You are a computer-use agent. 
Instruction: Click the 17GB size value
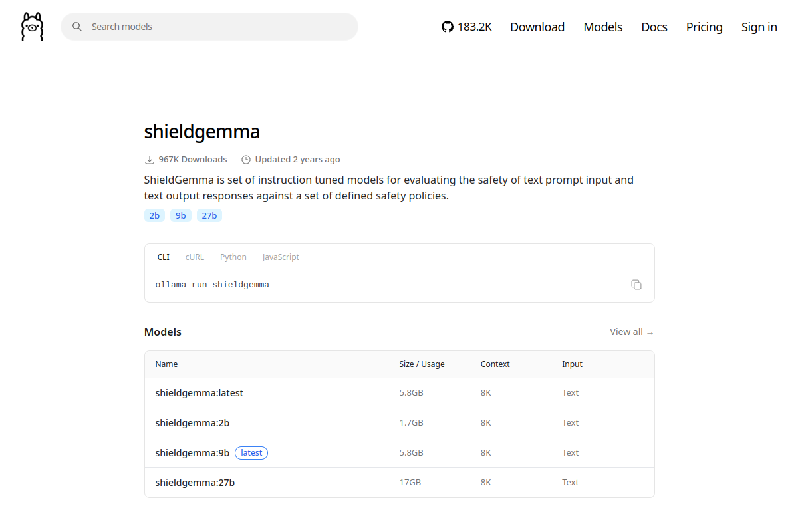409,483
